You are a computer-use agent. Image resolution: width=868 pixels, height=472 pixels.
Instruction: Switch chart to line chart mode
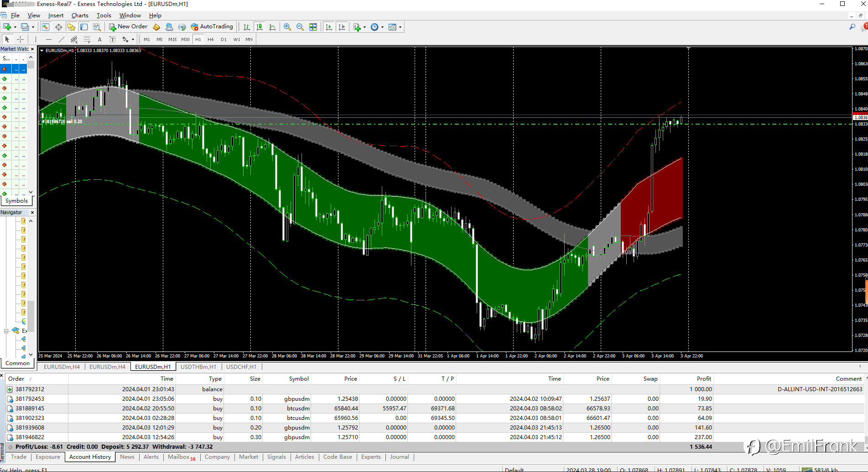click(272, 27)
